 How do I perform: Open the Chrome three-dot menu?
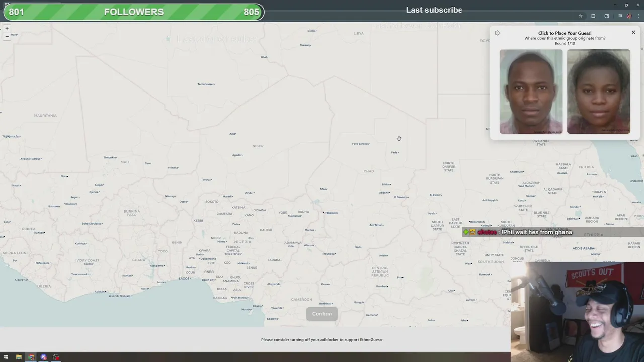click(638, 16)
